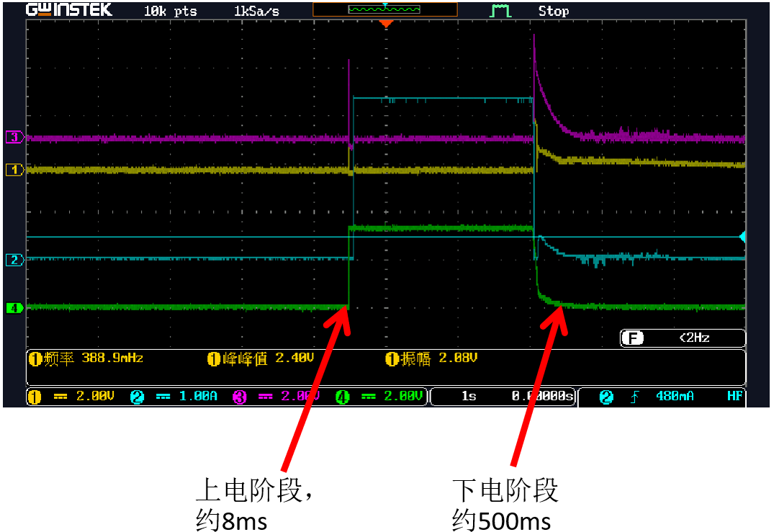The width and height of the screenshot is (774, 532).
Task: Click the HF trigger coupling label
Action: coord(734,395)
